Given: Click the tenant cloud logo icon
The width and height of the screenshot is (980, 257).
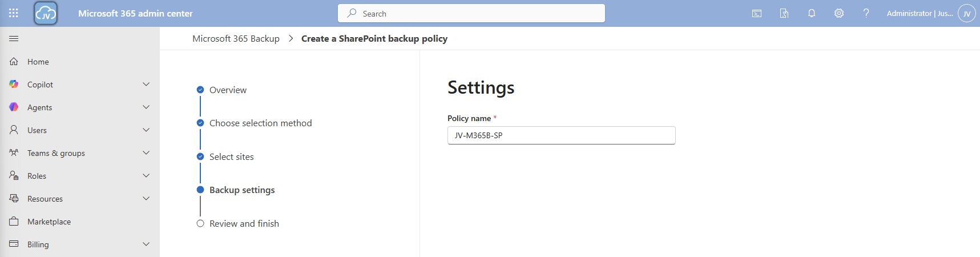Looking at the screenshot, I should 46,13.
